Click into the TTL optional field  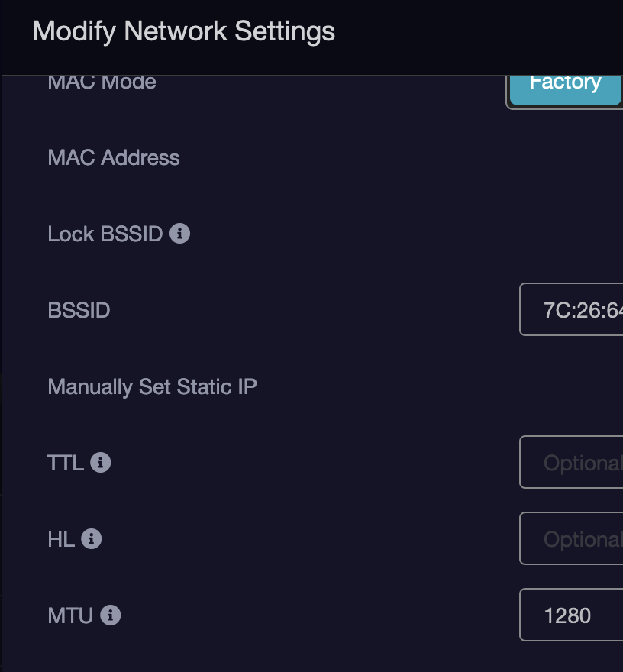[x=571, y=463]
